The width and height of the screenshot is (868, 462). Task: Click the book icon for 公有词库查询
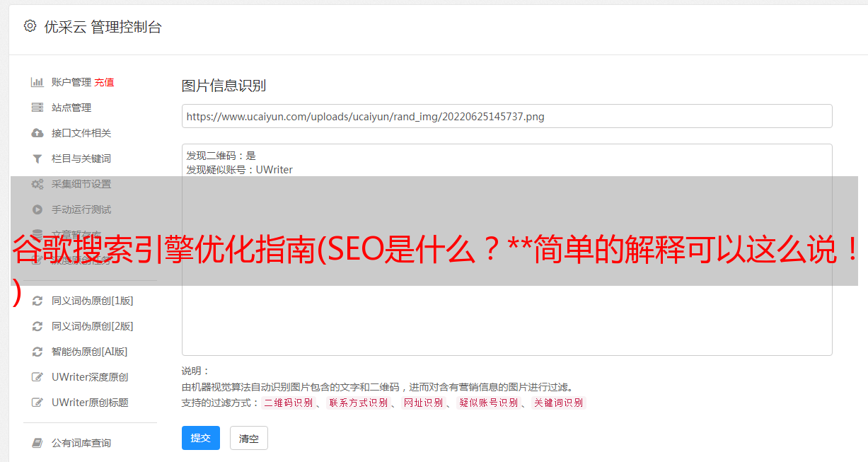pos(37,443)
